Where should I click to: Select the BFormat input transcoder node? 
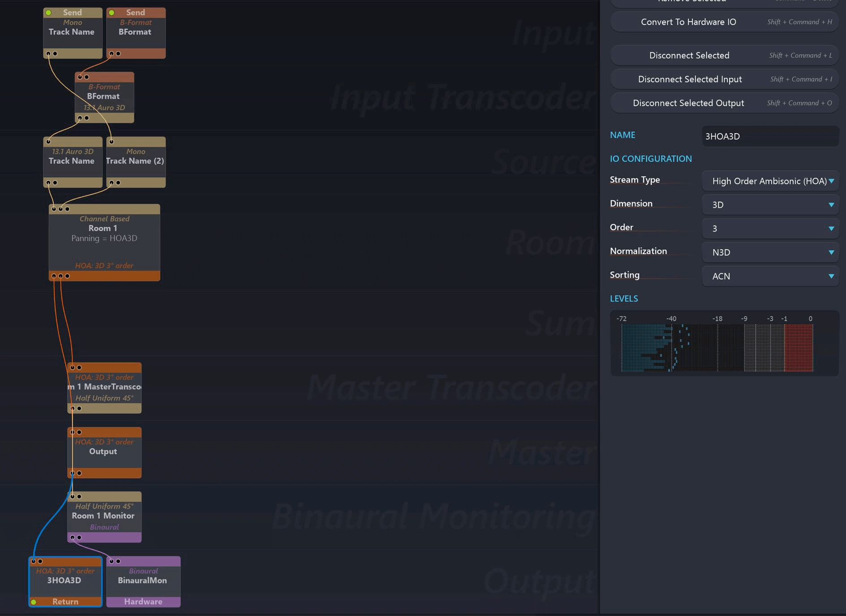(104, 97)
